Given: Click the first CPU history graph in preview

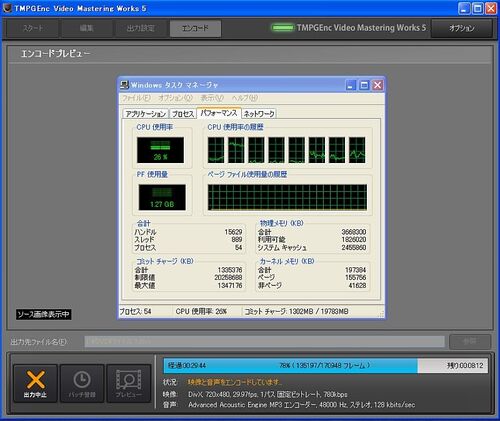Looking at the screenshot, I should [216, 150].
